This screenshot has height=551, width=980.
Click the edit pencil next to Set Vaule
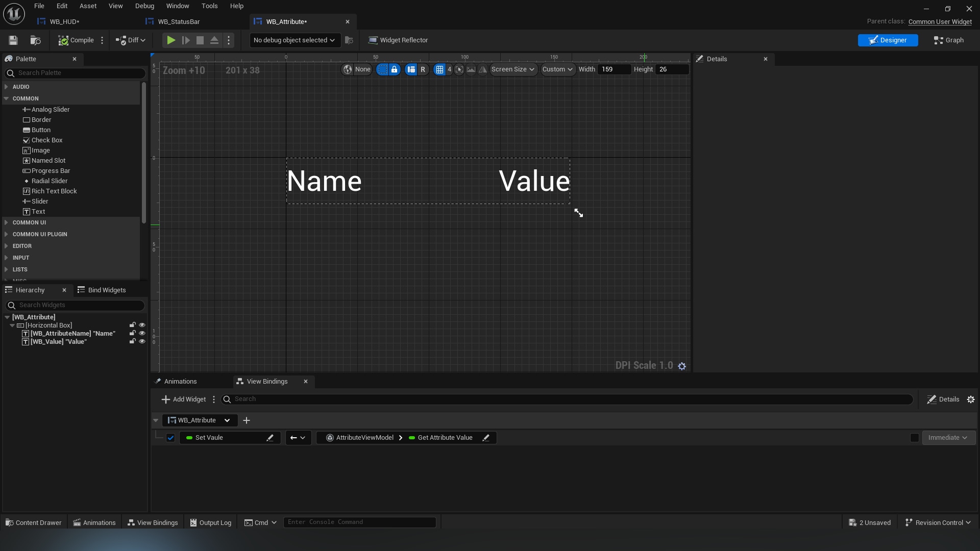(x=270, y=438)
